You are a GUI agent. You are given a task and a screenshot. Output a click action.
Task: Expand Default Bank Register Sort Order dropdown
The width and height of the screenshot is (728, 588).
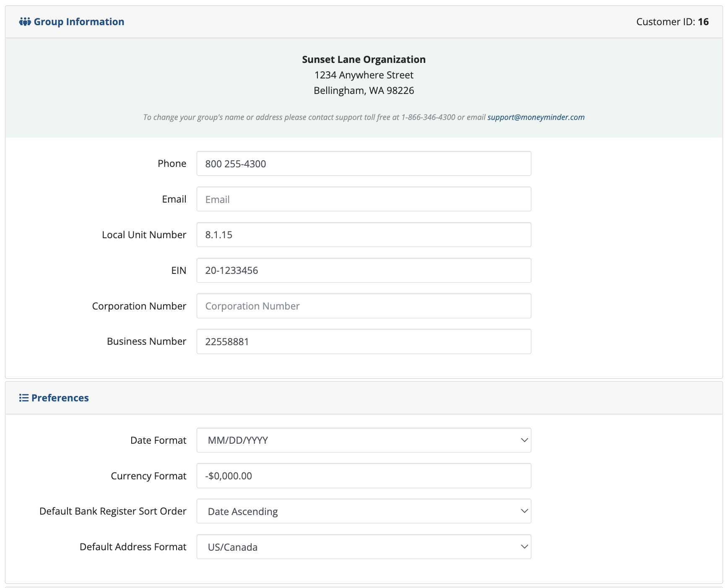click(364, 511)
